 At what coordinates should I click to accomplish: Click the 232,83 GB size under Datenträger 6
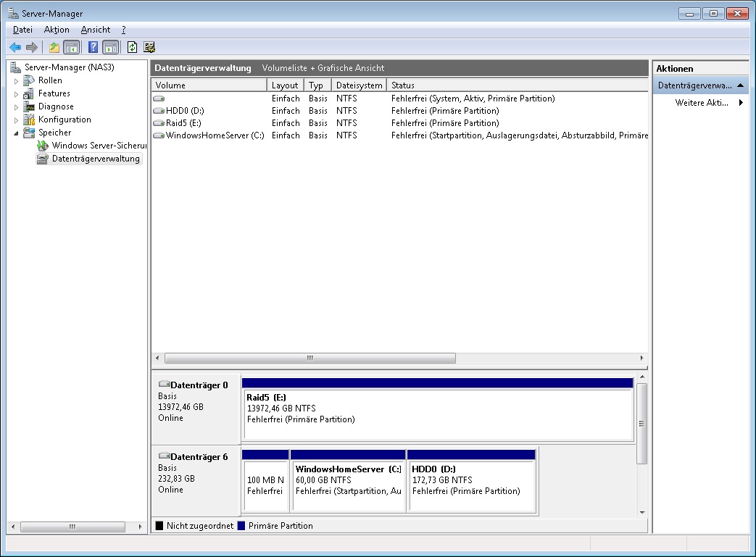[176, 479]
